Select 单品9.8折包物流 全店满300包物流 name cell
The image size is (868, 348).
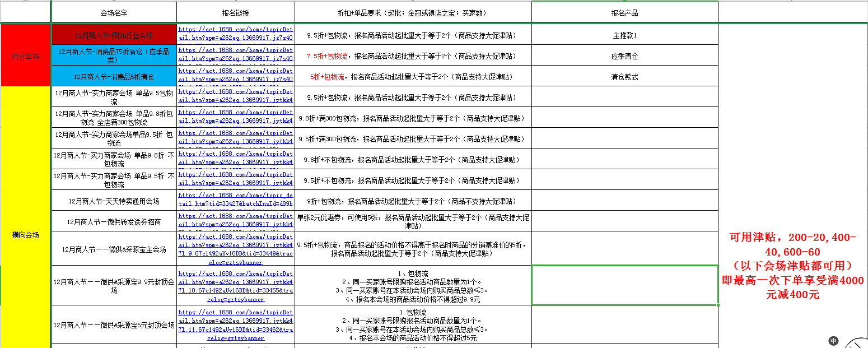pyautogui.click(x=114, y=118)
